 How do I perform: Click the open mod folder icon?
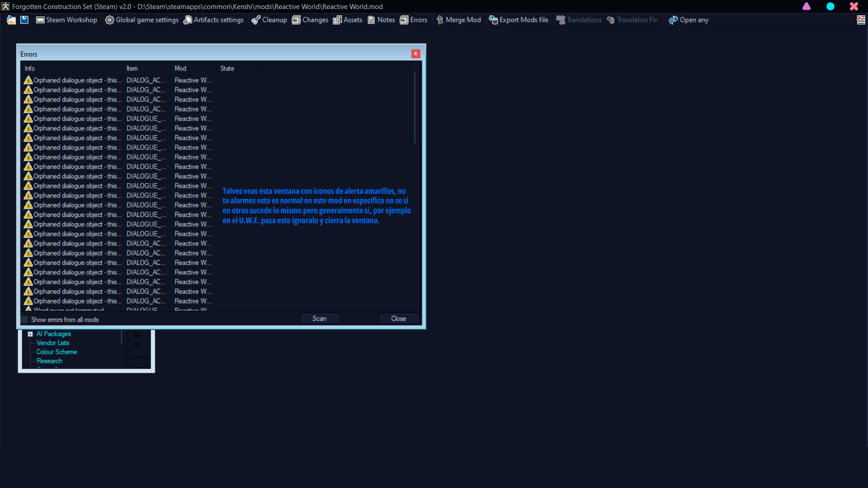pyautogui.click(x=11, y=20)
